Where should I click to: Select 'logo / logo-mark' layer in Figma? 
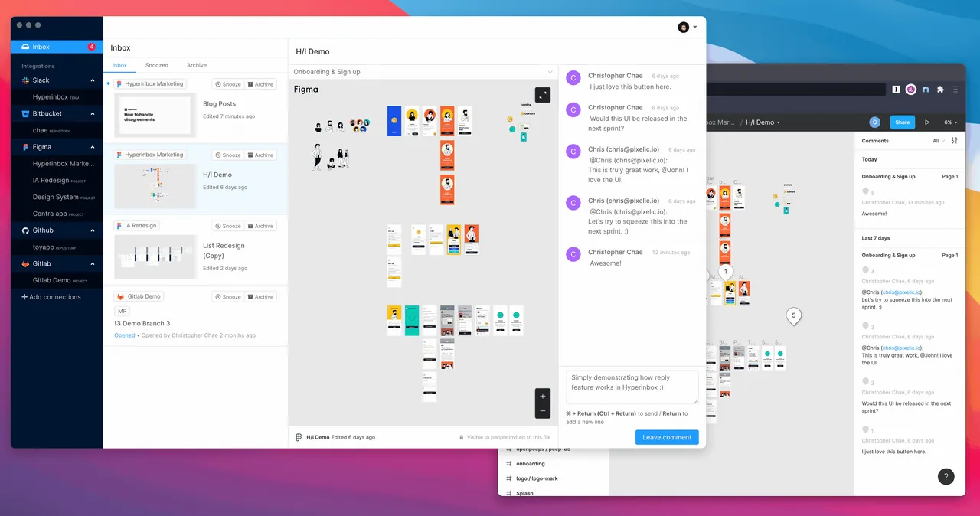537,478
